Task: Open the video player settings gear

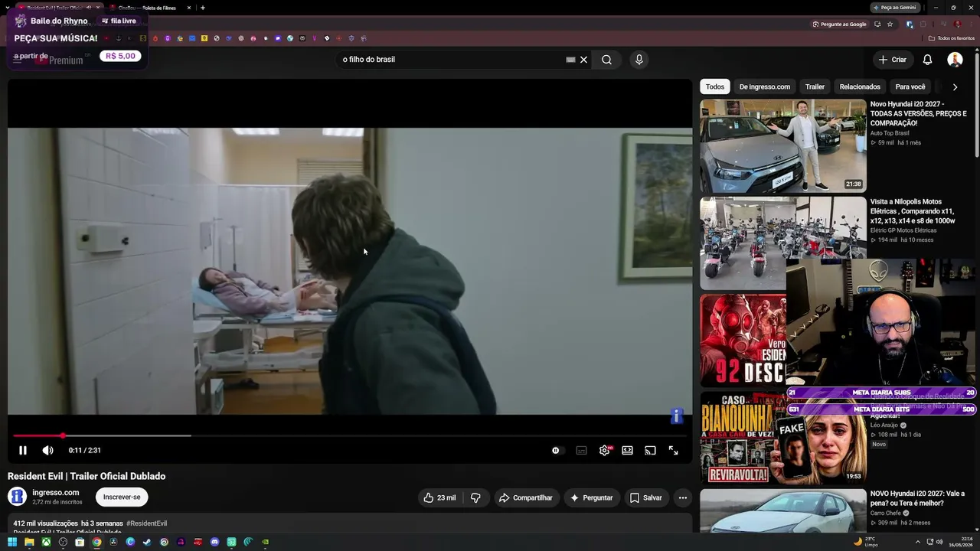Action: tap(605, 451)
